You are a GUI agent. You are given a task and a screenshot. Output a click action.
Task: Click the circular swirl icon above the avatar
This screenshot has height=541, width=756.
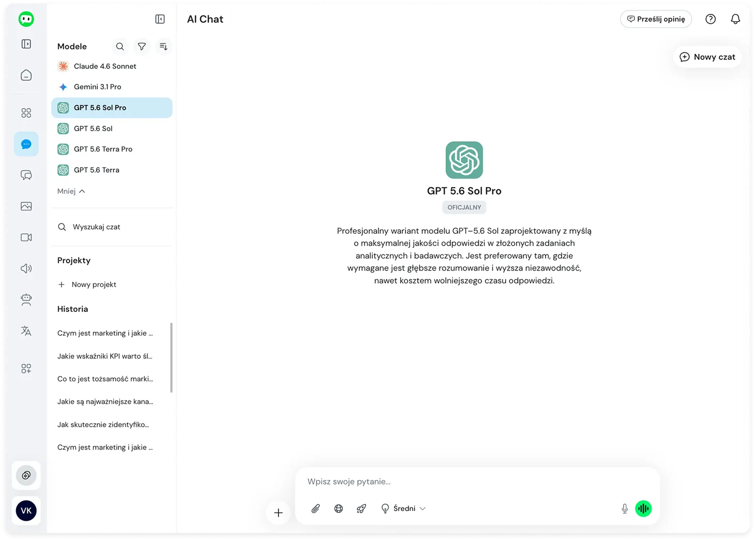(26, 475)
